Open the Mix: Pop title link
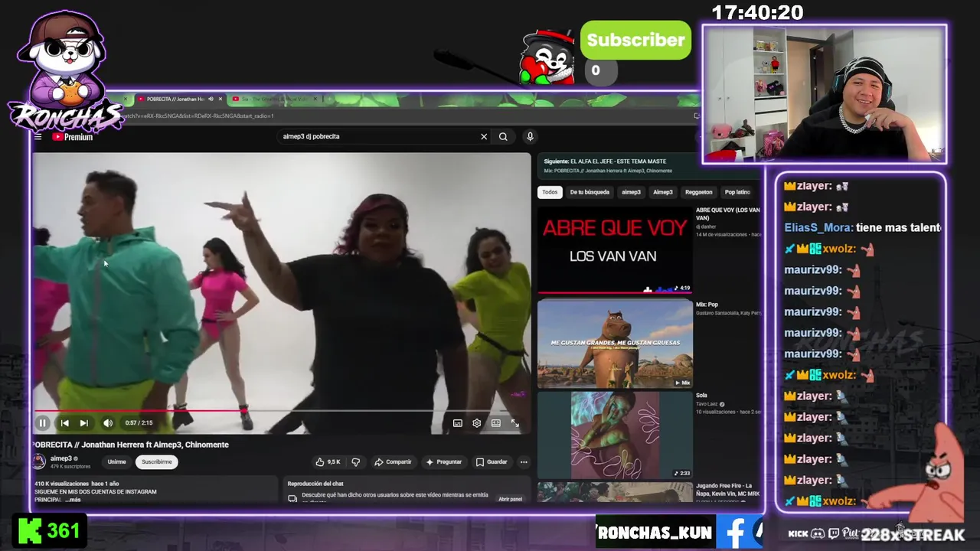 coord(707,305)
